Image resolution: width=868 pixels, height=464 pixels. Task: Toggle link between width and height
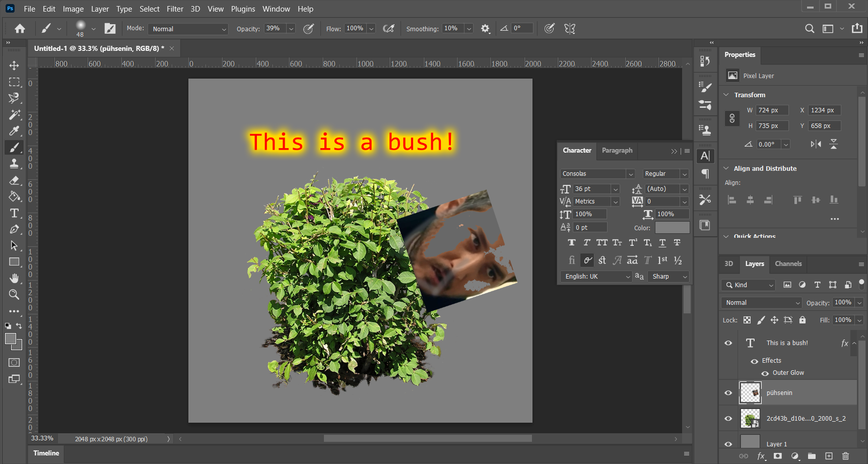coord(732,118)
